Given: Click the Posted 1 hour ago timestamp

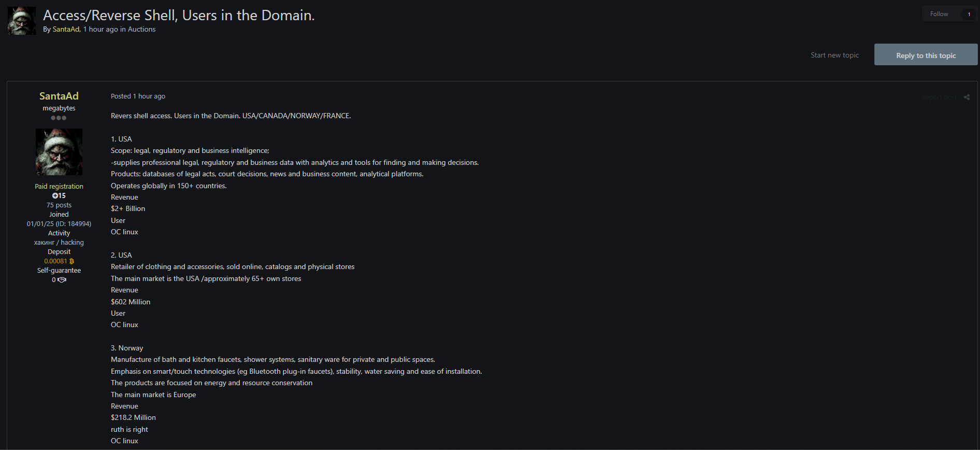Looking at the screenshot, I should point(138,96).
